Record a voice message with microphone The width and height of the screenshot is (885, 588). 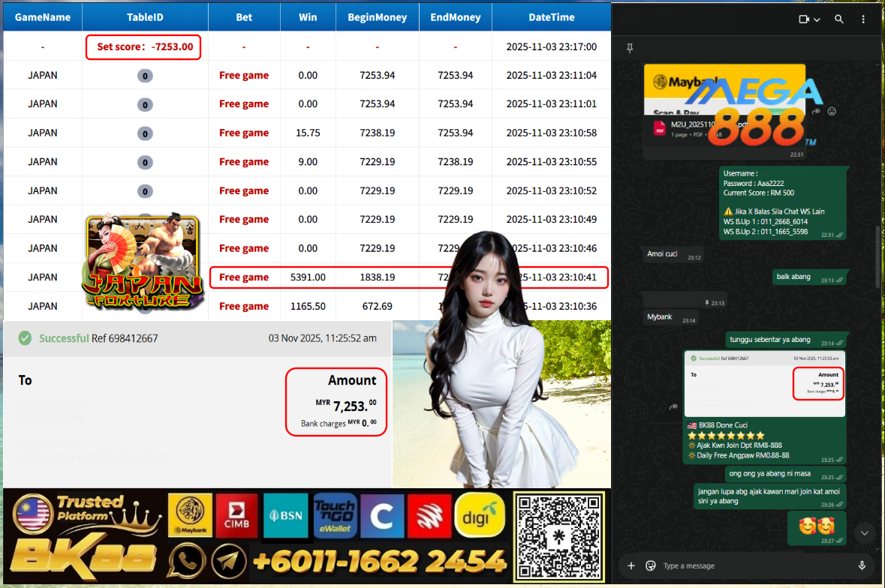pos(862,565)
